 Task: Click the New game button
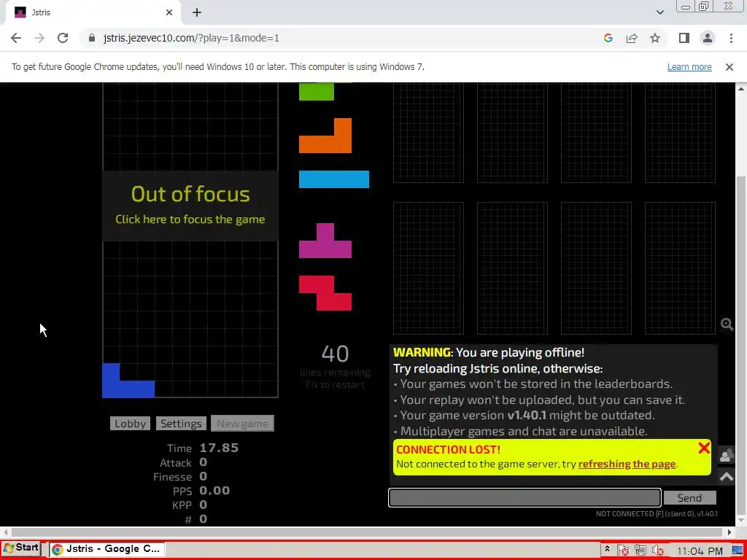click(x=242, y=424)
